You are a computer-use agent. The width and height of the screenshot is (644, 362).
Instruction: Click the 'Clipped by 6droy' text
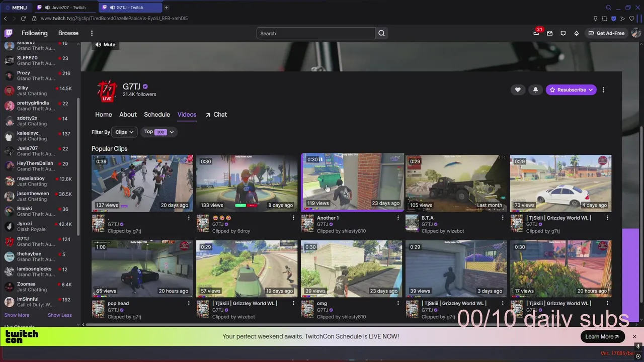[231, 231]
